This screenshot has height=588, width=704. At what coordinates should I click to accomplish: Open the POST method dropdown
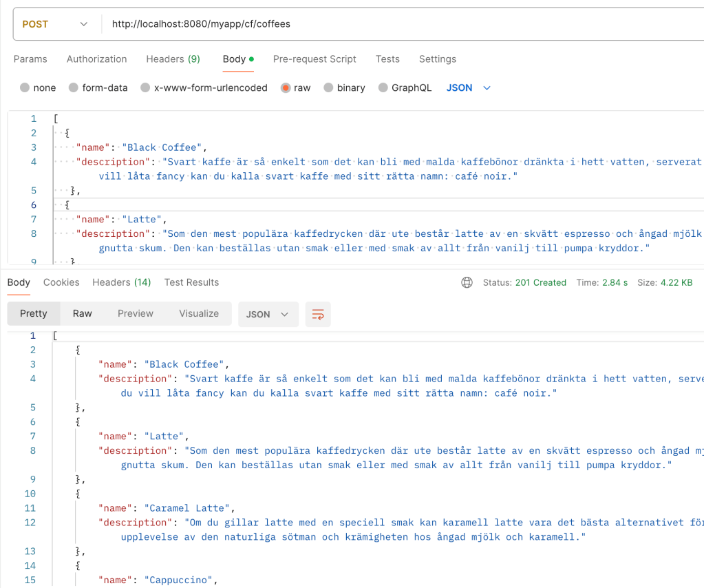[x=55, y=24]
